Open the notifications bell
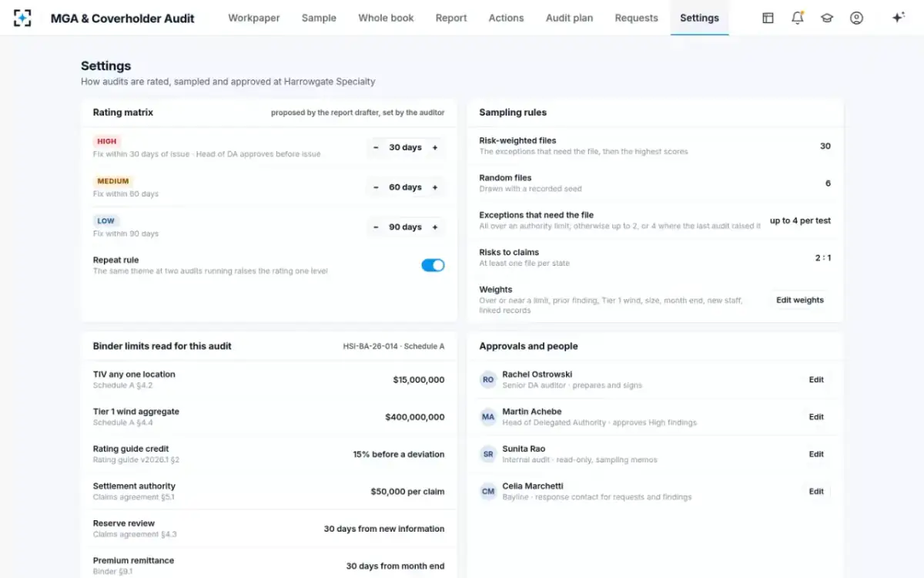This screenshot has width=924, height=578. point(798,18)
